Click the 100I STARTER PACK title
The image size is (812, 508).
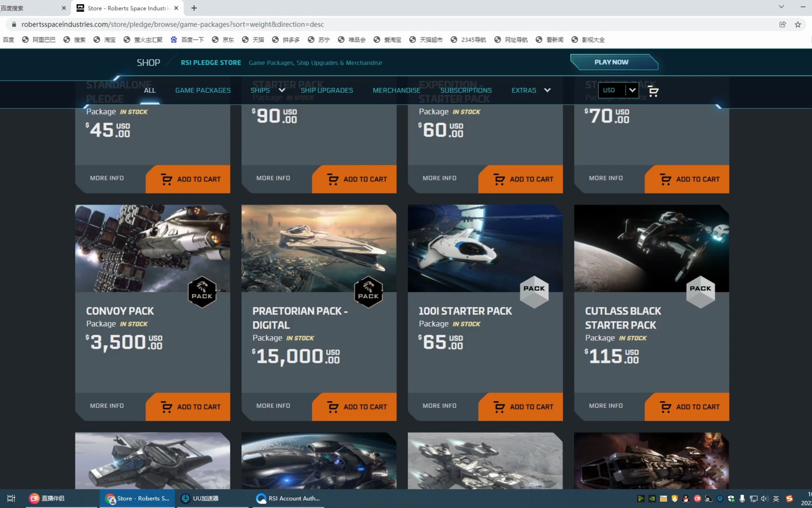(465, 311)
